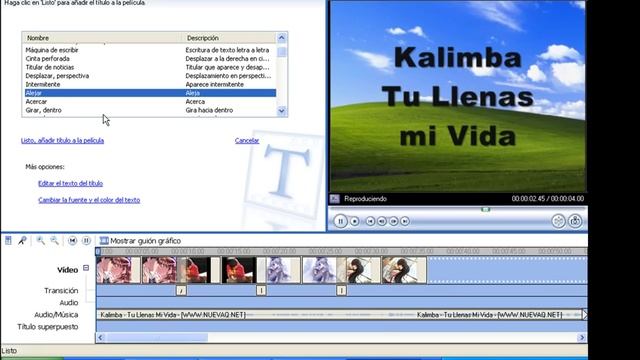The width and height of the screenshot is (640, 360).
Task: Open the audio levels tool icon
Action: pos(8,240)
